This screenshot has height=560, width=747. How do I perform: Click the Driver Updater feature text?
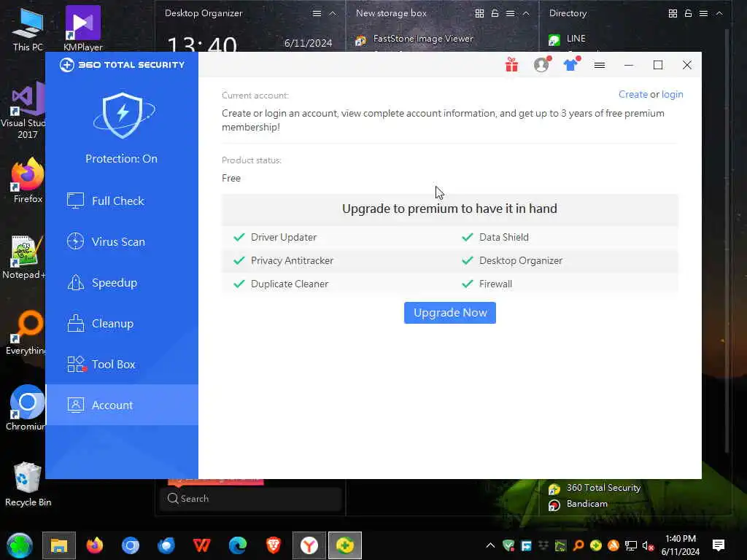(284, 237)
